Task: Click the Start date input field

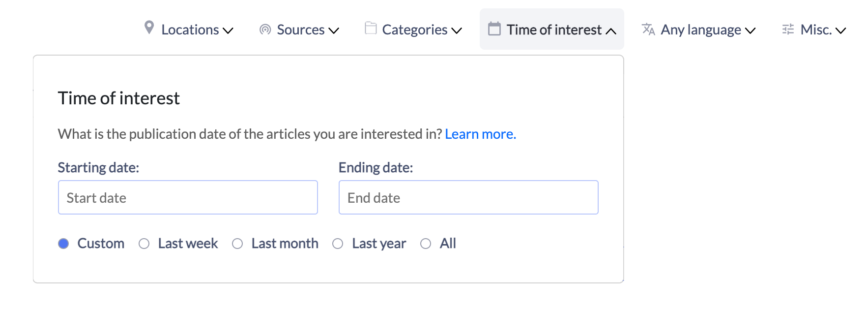Action: pos(188,197)
